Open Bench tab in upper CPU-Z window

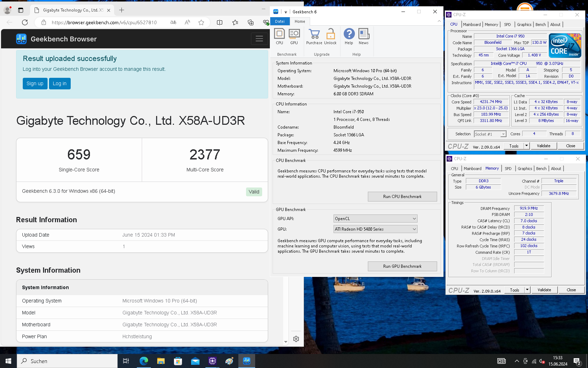point(540,25)
